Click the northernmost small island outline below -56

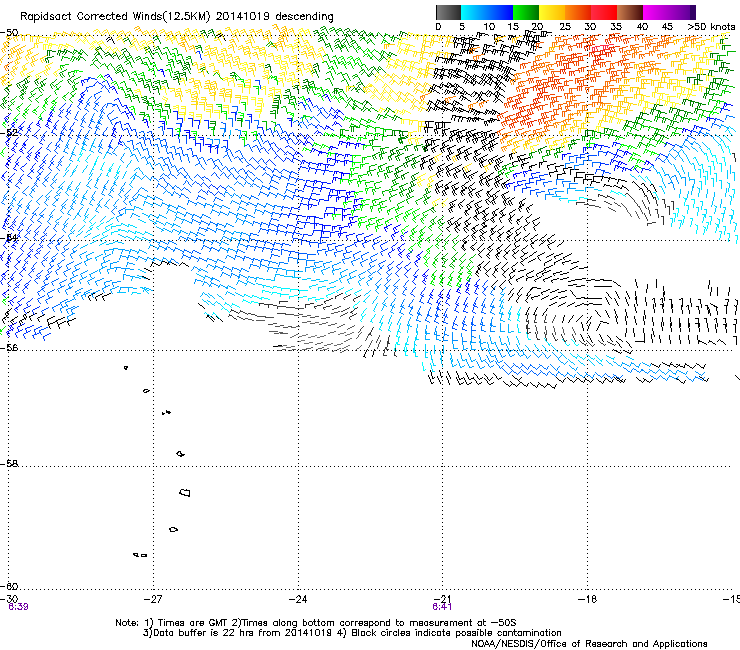pyautogui.click(x=126, y=367)
